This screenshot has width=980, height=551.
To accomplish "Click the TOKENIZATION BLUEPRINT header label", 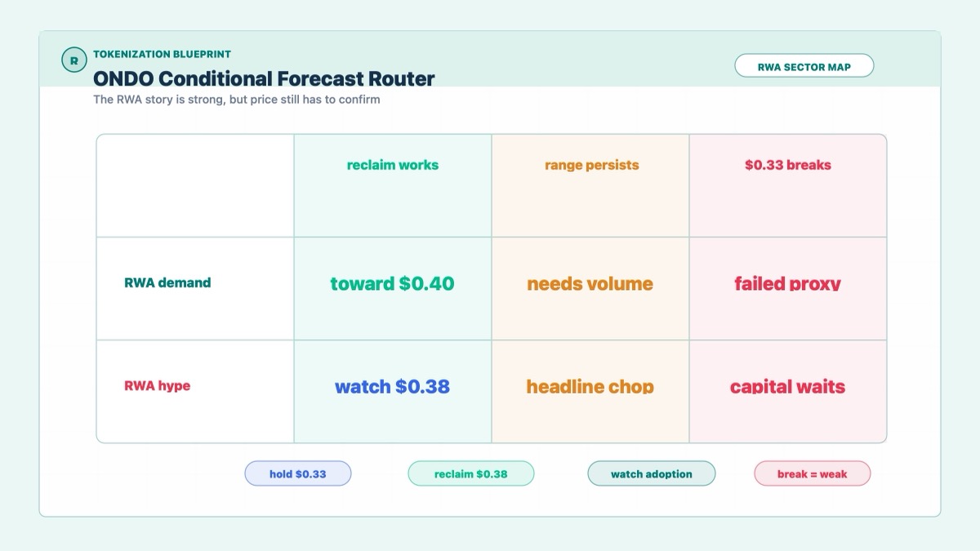I will pos(162,54).
